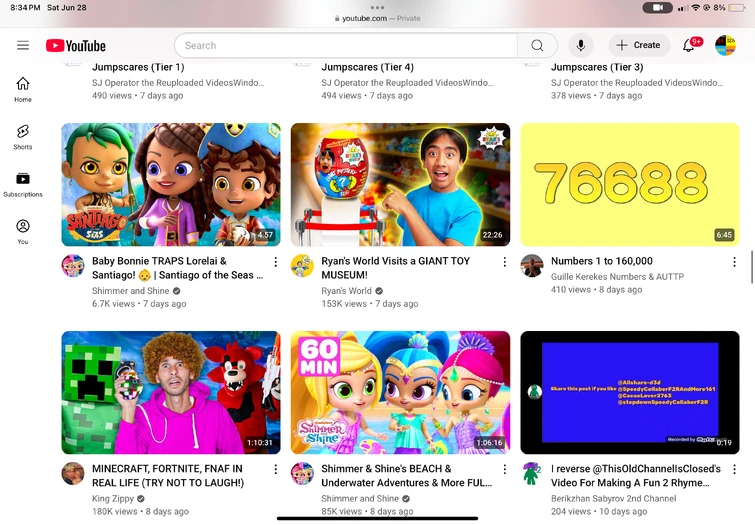755x525 pixels.
Task: Open options menu for Numbers 1 to 160,000
Action: (734, 262)
